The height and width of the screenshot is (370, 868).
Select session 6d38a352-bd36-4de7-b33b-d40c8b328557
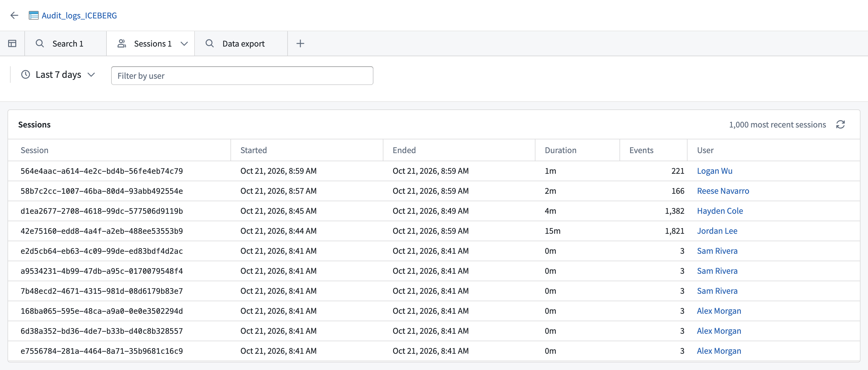pos(102,331)
